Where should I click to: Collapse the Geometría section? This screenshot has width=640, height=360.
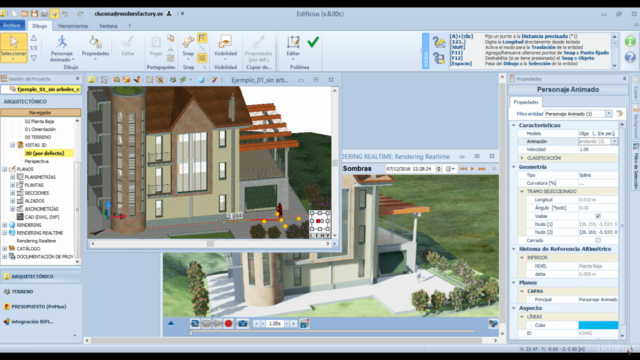click(514, 167)
